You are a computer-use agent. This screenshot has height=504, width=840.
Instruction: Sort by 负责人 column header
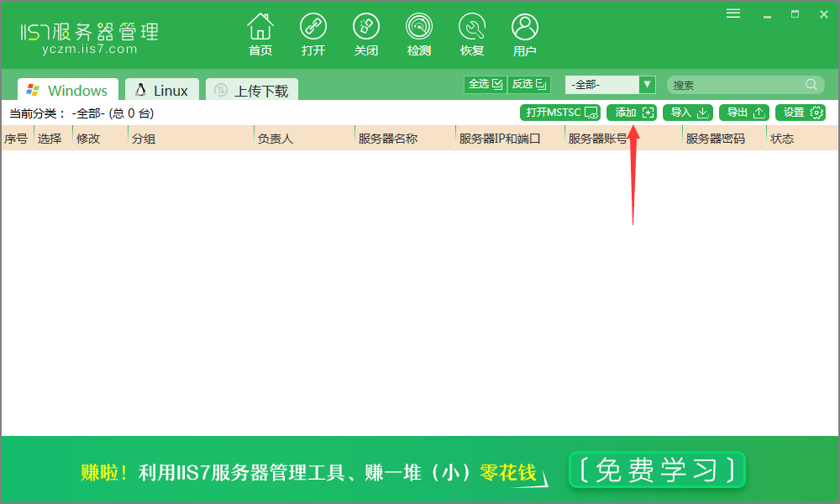click(x=304, y=139)
